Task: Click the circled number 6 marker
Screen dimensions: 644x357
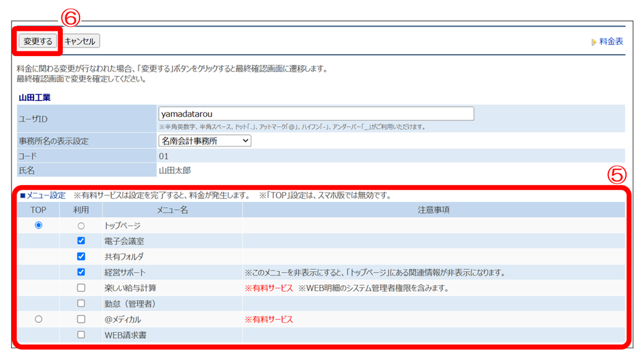Action: pyautogui.click(x=71, y=15)
